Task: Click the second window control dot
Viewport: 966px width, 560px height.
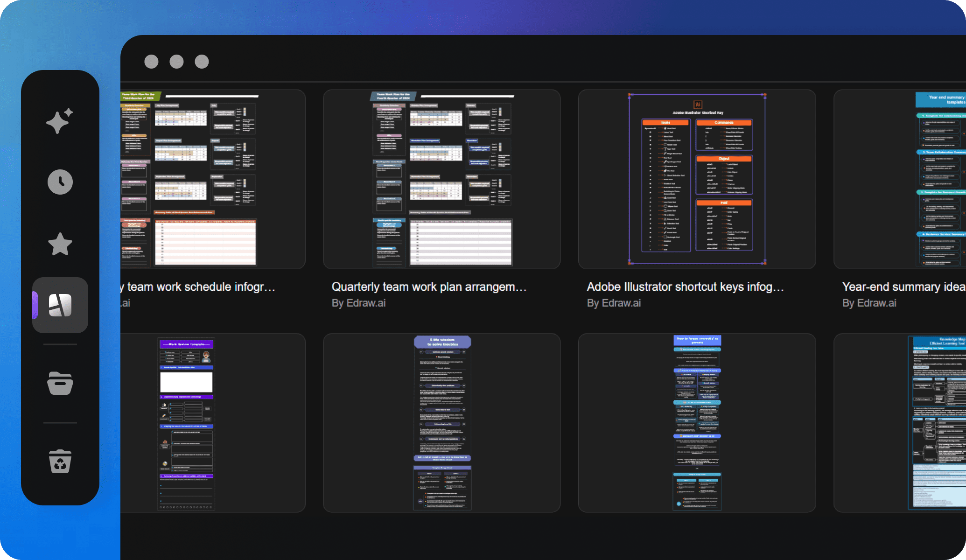Action: coord(176,62)
